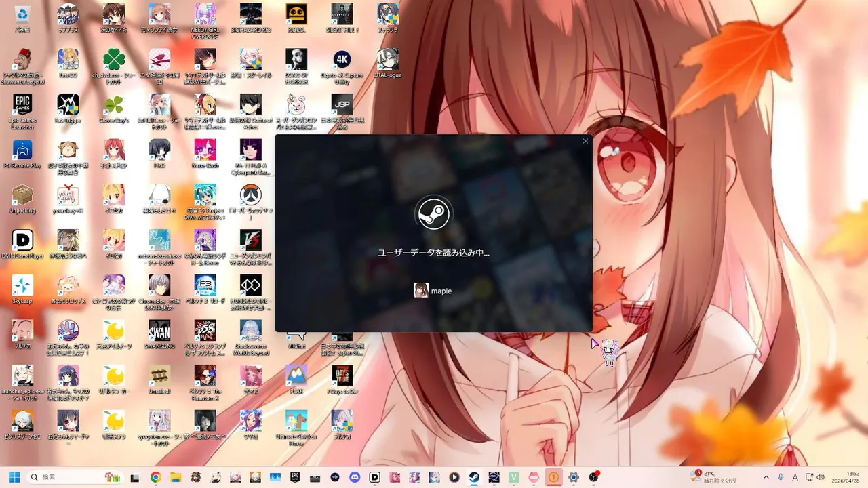Image resolution: width=868 pixels, height=488 pixels.
Task: Select the SkyLeap desktop icon
Action: pos(22,291)
